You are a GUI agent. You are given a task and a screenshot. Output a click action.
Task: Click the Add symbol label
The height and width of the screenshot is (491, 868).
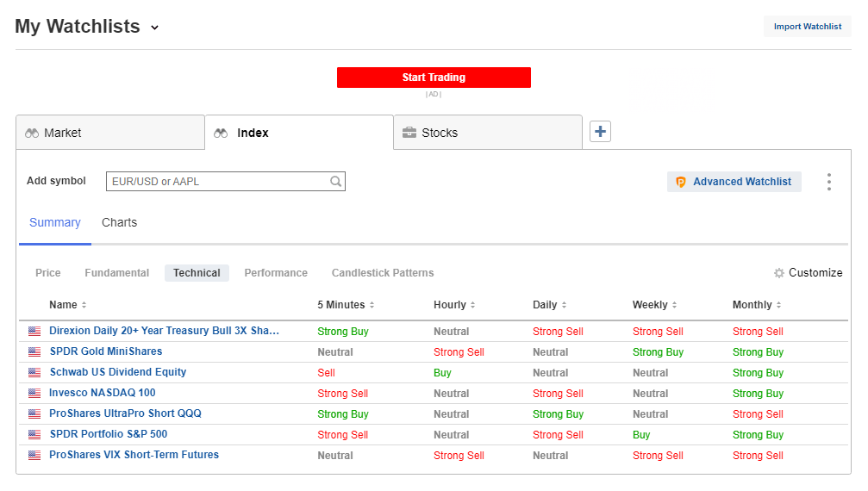tap(56, 181)
